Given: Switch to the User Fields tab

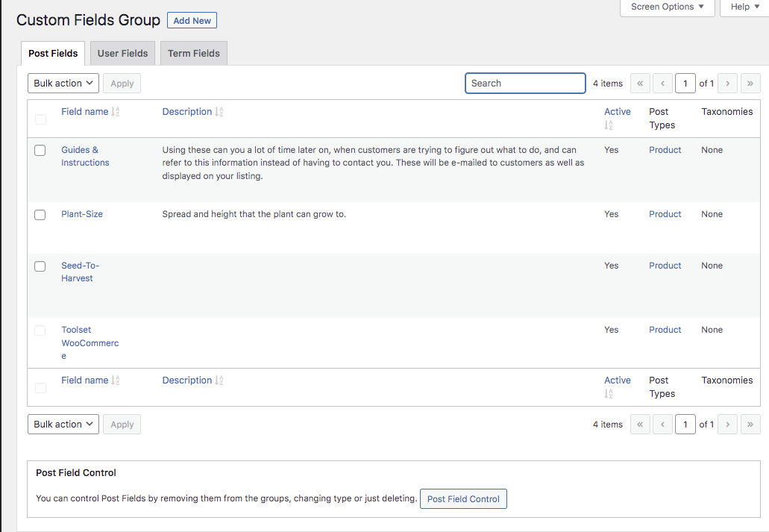Looking at the screenshot, I should [122, 54].
